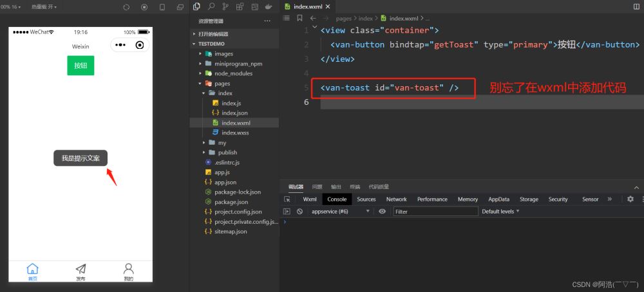Open the search icon in the sidebar

[211, 6]
